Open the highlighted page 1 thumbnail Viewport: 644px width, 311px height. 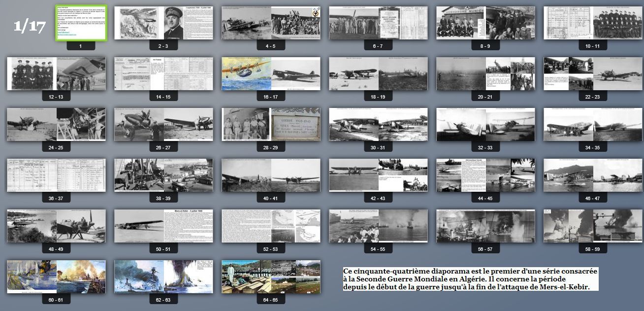tap(81, 23)
